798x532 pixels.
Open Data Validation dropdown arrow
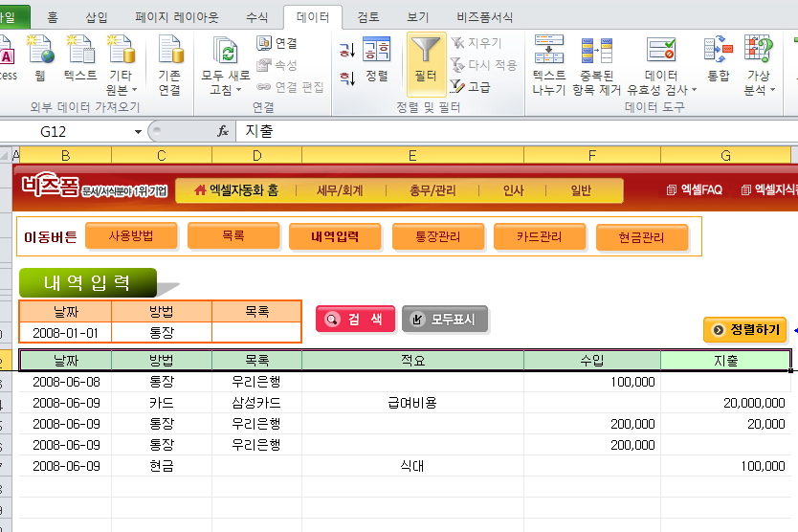tap(694, 90)
